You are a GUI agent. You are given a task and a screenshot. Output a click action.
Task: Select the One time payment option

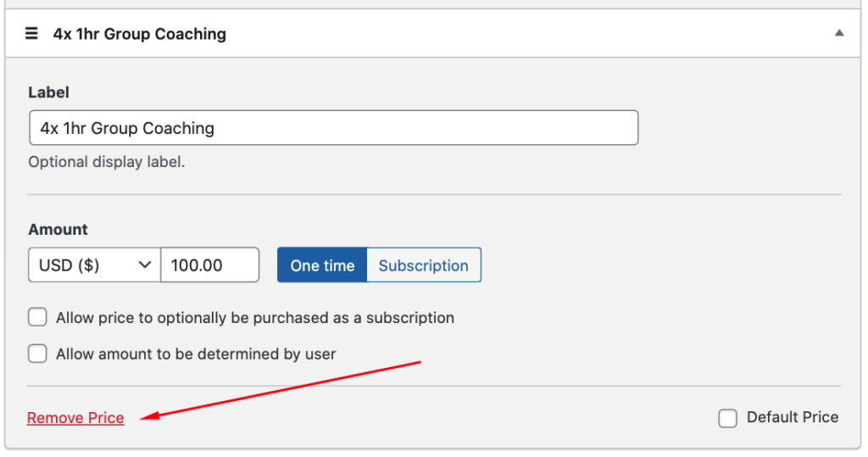click(x=322, y=265)
